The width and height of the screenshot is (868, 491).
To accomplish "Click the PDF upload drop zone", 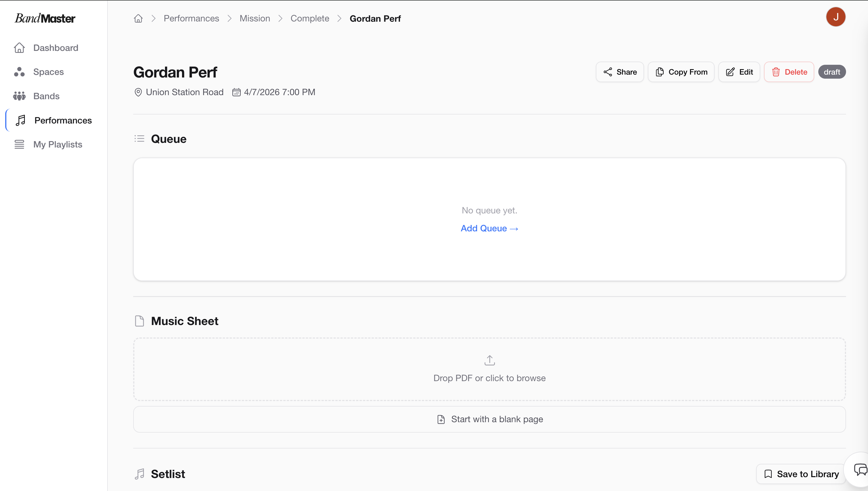I will pos(489,369).
